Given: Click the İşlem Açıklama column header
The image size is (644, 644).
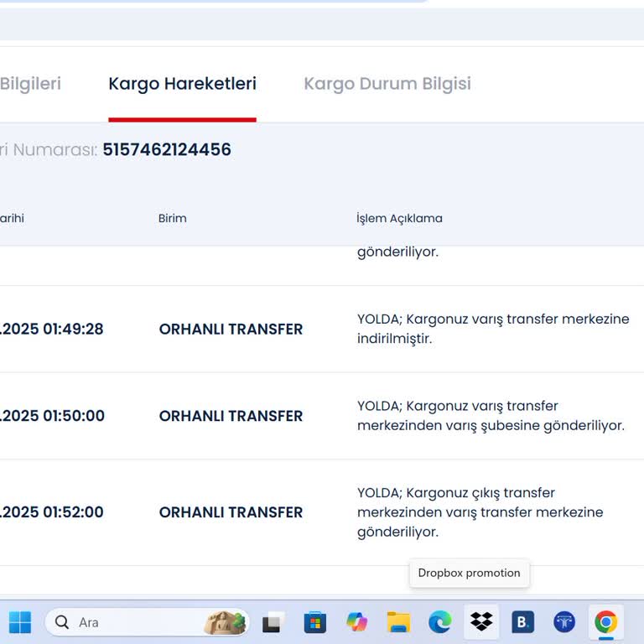Looking at the screenshot, I should point(399,218).
